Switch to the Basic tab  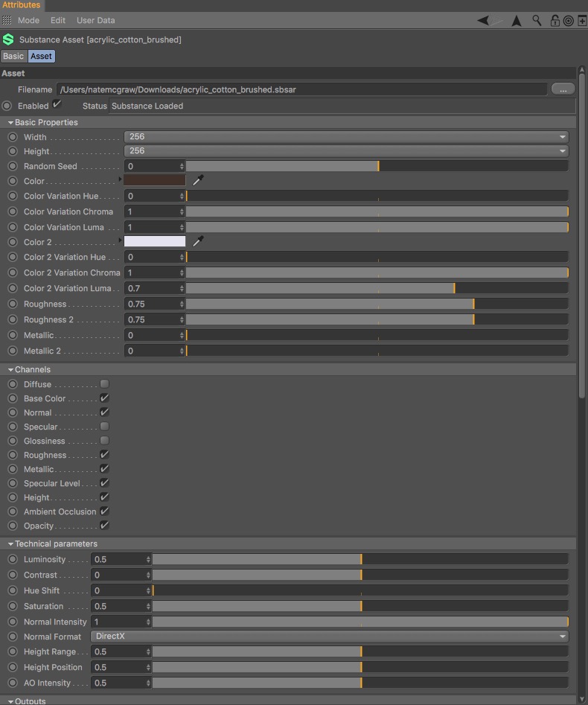click(x=13, y=56)
